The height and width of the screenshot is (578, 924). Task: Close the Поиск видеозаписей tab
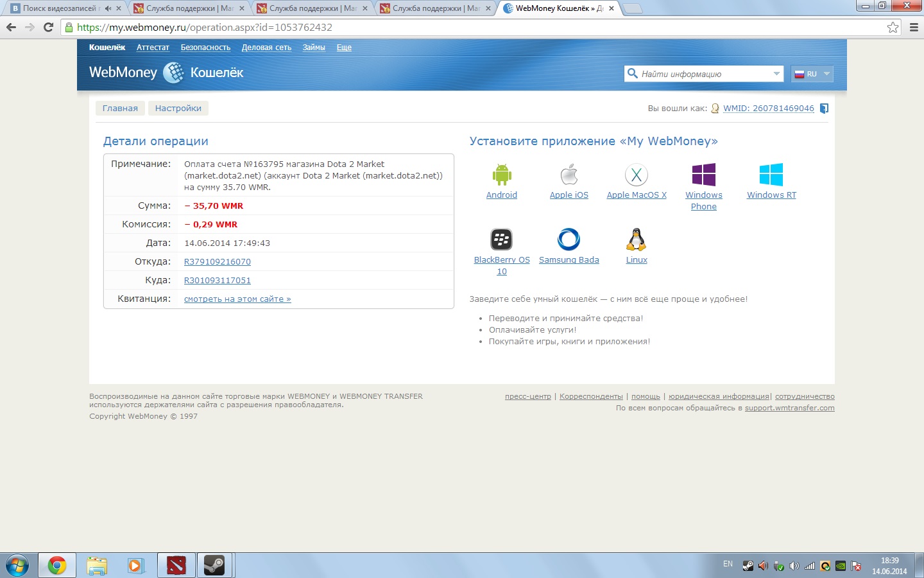pos(119,8)
